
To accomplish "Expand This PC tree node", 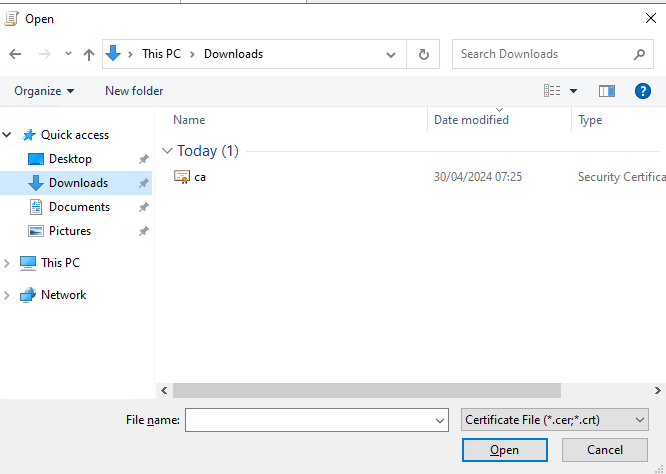I will pos(6,263).
